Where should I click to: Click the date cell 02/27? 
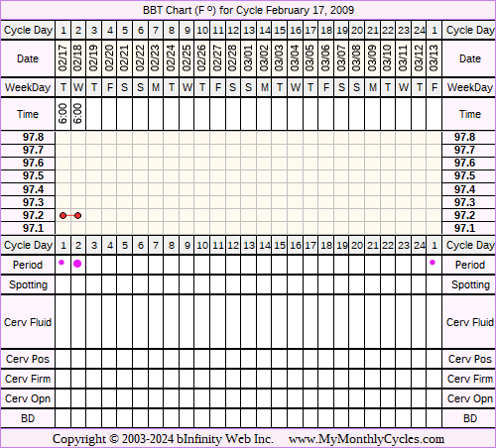click(x=217, y=58)
